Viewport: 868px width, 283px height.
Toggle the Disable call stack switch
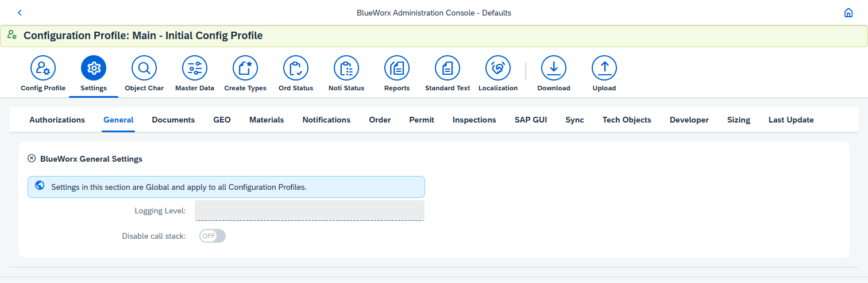click(213, 236)
